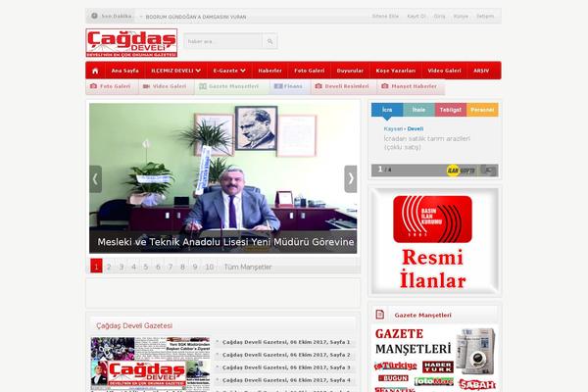Open İcradan satılık tarım arazileri listing
The width and height of the screenshot is (588, 392).
426,142
